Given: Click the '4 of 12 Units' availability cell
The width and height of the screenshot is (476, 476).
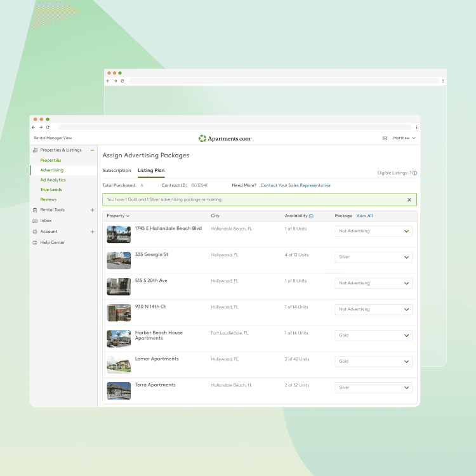Looking at the screenshot, I should click(x=296, y=255).
